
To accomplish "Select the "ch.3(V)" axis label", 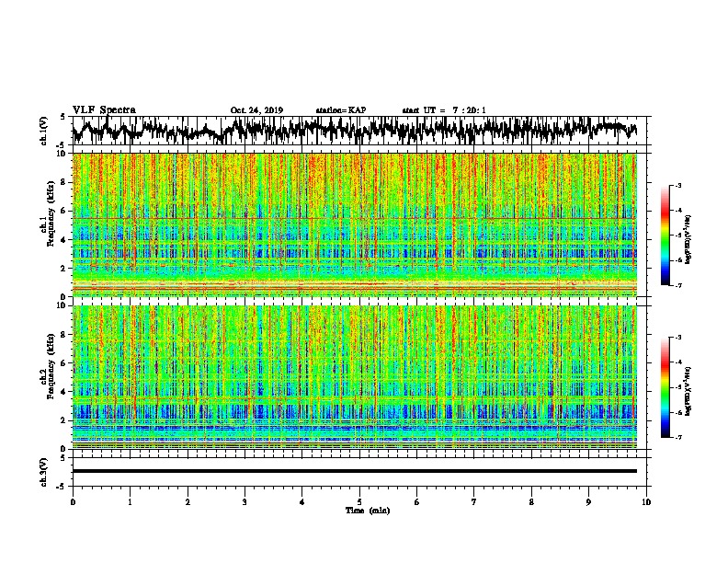I will tap(43, 472).
